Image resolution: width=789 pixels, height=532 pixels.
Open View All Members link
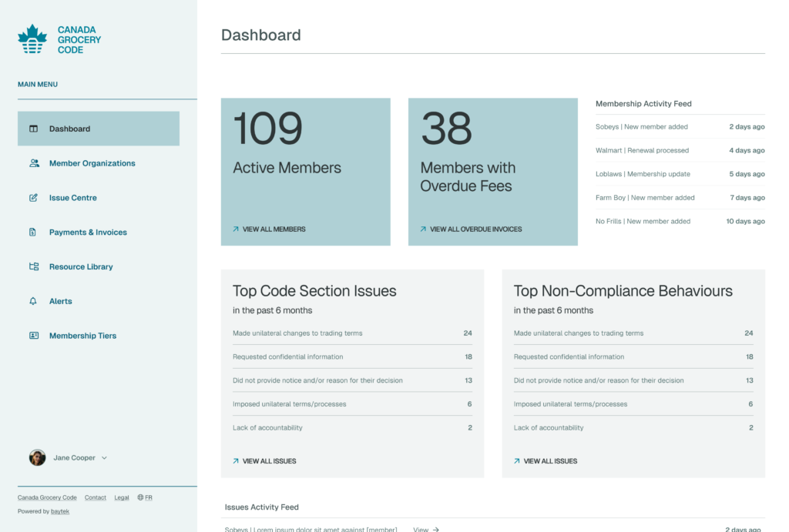274,229
